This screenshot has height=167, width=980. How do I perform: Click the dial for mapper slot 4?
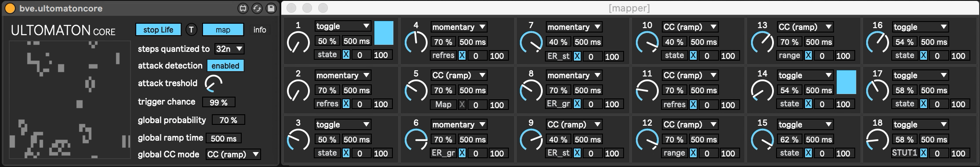click(x=415, y=43)
